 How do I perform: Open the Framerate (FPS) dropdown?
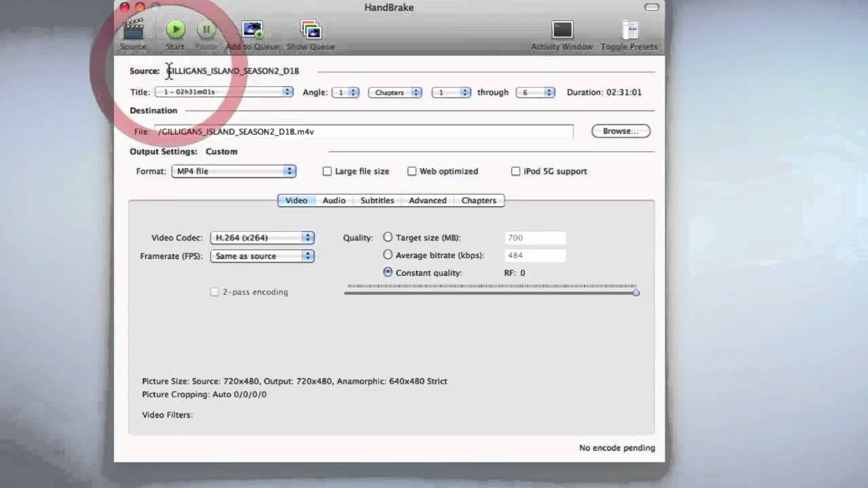pyautogui.click(x=262, y=256)
